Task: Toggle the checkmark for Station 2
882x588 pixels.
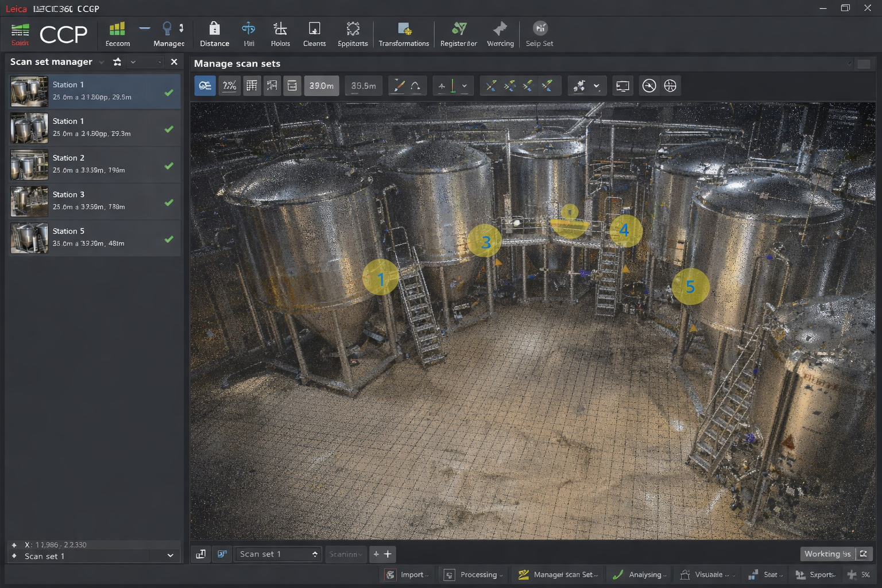Action: pyautogui.click(x=169, y=166)
